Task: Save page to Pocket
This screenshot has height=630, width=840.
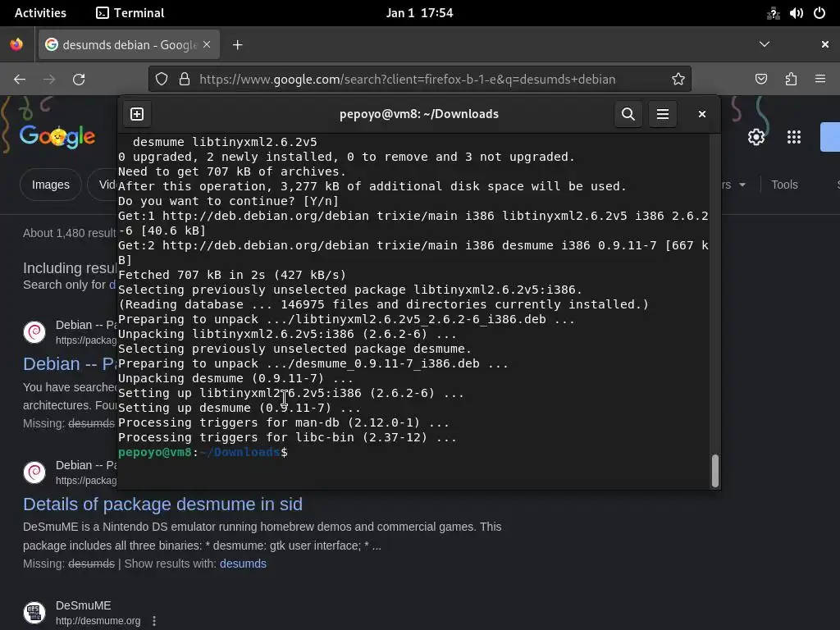Action: (761, 80)
